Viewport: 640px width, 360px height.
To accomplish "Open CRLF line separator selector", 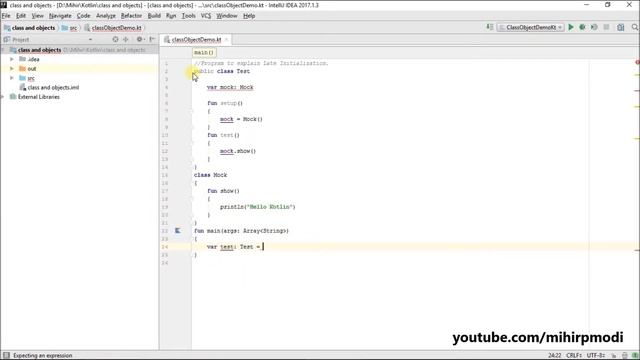I will [x=574, y=356].
